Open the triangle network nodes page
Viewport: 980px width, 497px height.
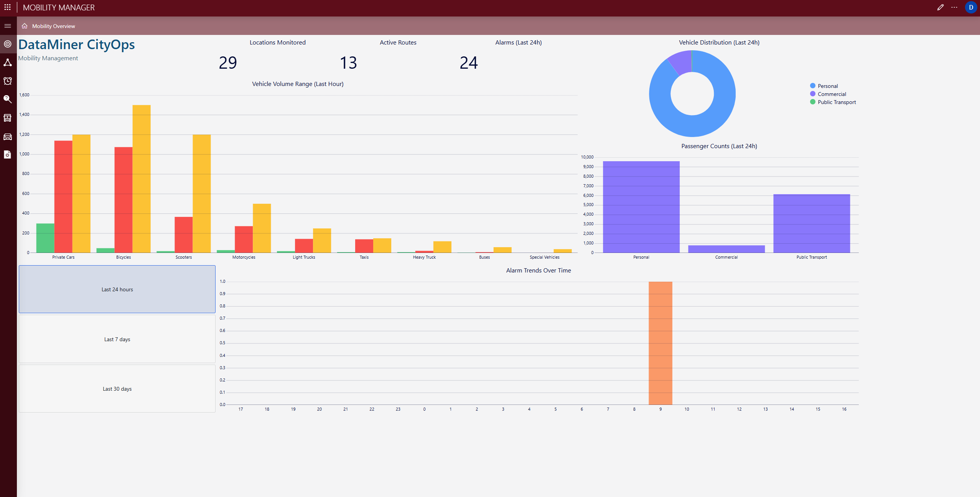[x=7, y=63]
